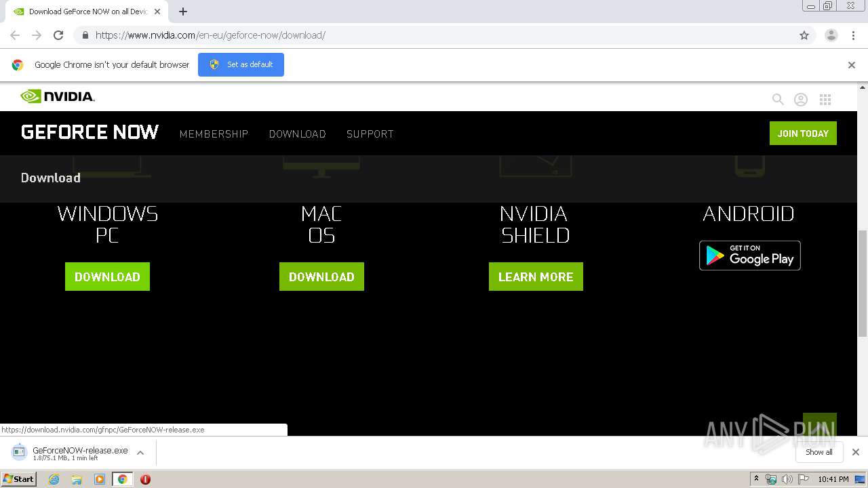868x488 pixels.
Task: View site info via the padlock icon
Action: tap(85, 35)
